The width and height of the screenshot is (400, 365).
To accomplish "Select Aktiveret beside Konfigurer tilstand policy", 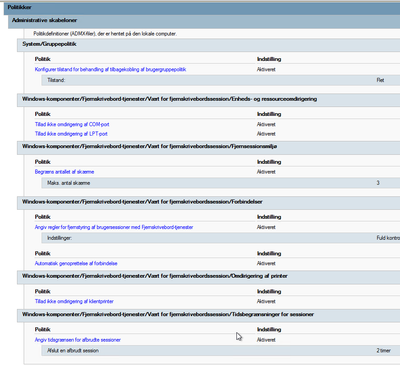I will point(266,70).
